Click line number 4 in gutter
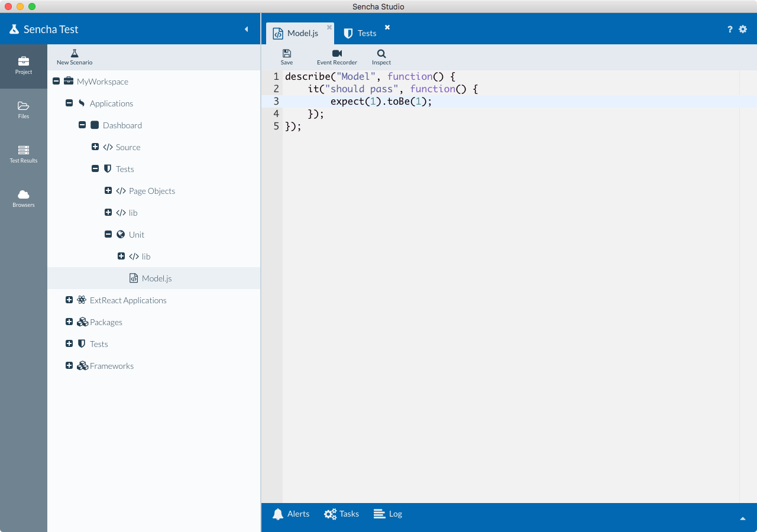This screenshot has width=757, height=532. click(x=276, y=113)
